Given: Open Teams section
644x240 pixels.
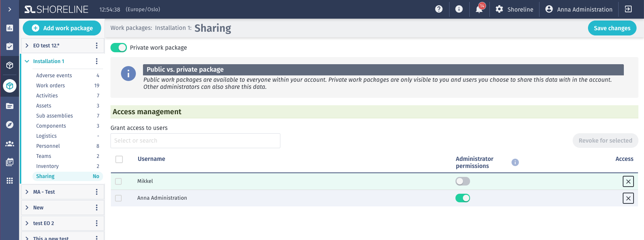Looking at the screenshot, I should pos(68,156).
